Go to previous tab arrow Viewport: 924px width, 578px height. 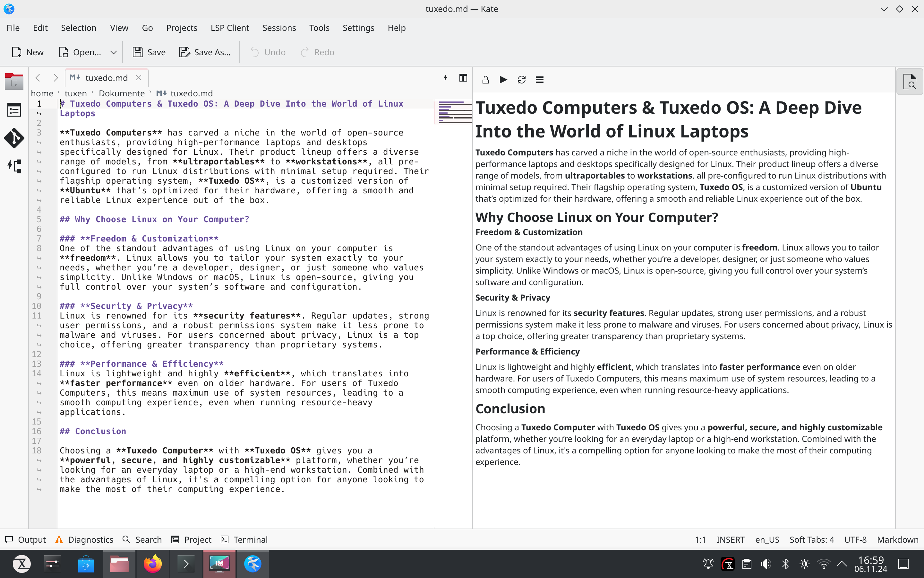coord(38,78)
